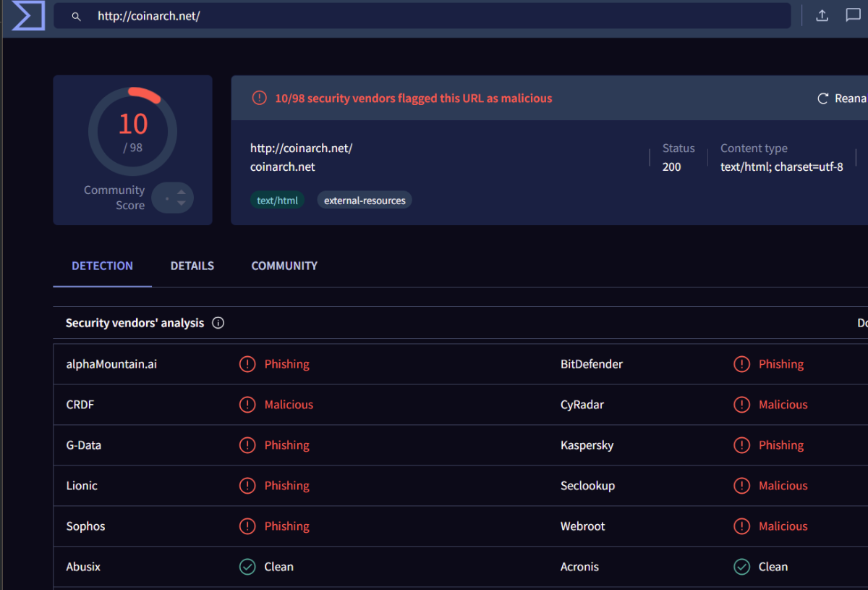
Task: Click the alert icon in malicious banner
Action: point(259,98)
